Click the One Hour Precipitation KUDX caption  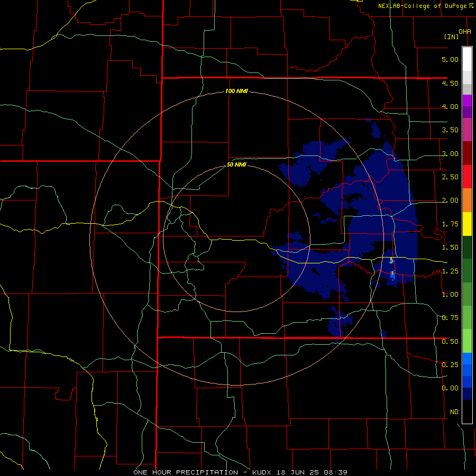pyautogui.click(x=241, y=472)
